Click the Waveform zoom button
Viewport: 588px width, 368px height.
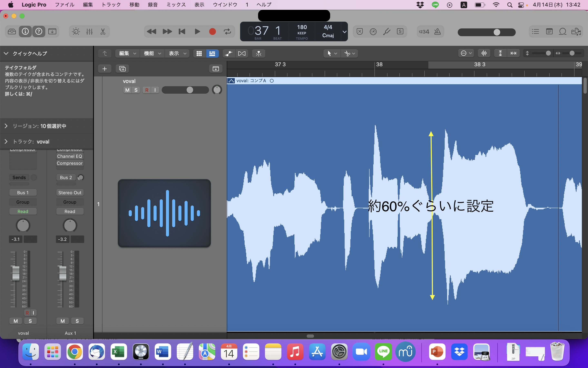[484, 53]
